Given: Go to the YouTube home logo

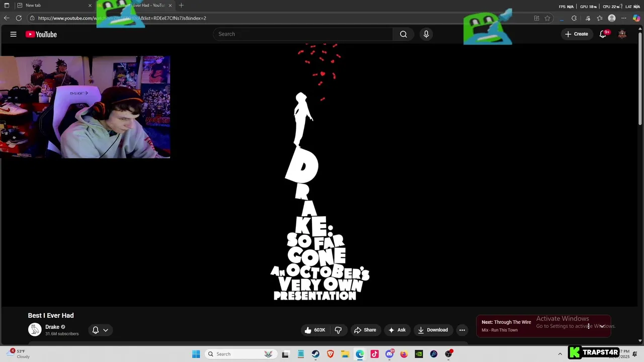Looking at the screenshot, I should tap(41, 34).
